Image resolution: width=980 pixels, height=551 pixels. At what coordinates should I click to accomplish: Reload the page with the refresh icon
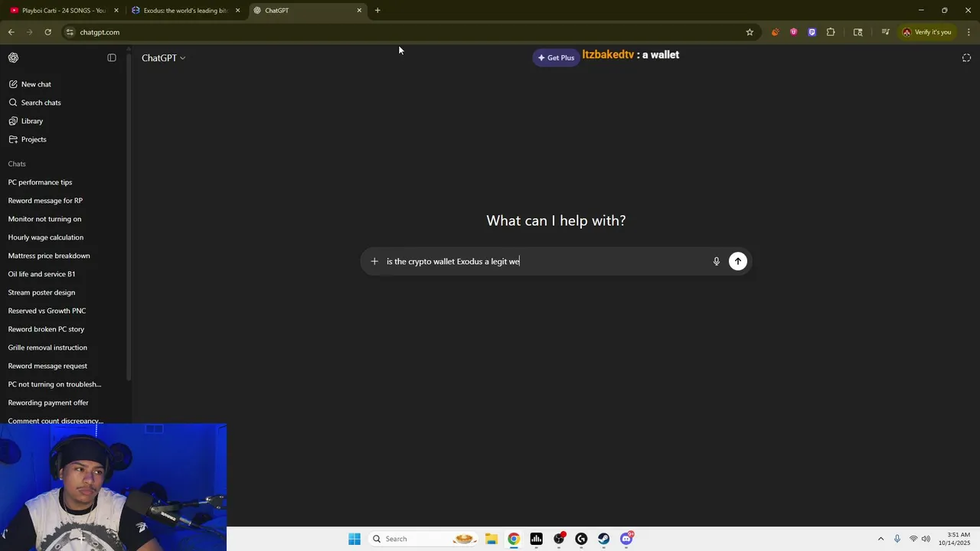pyautogui.click(x=47, y=32)
